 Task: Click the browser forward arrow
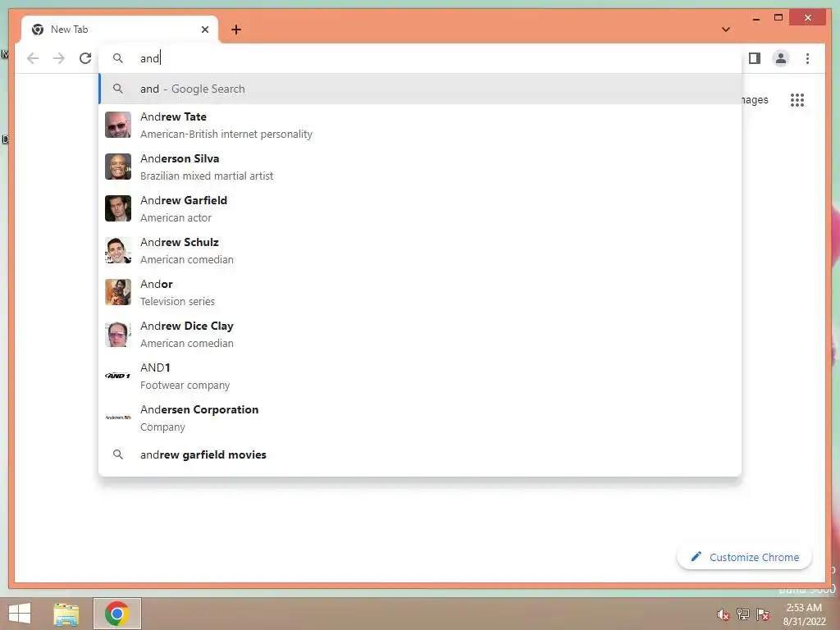coord(59,58)
